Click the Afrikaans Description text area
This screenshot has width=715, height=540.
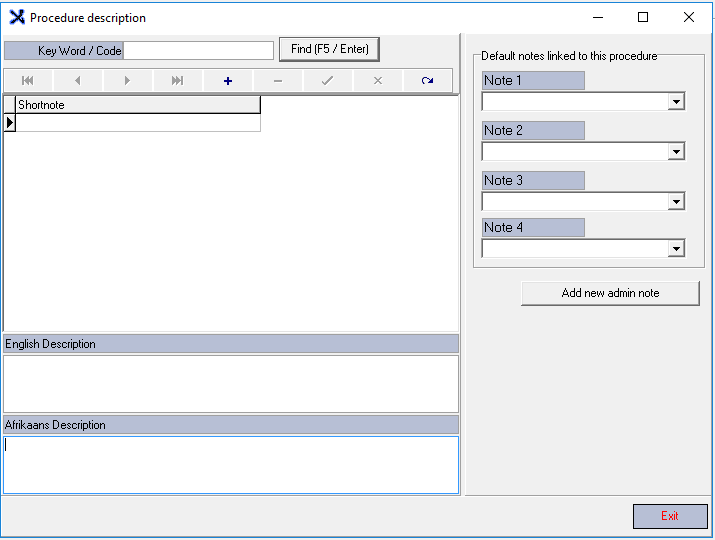(230, 464)
